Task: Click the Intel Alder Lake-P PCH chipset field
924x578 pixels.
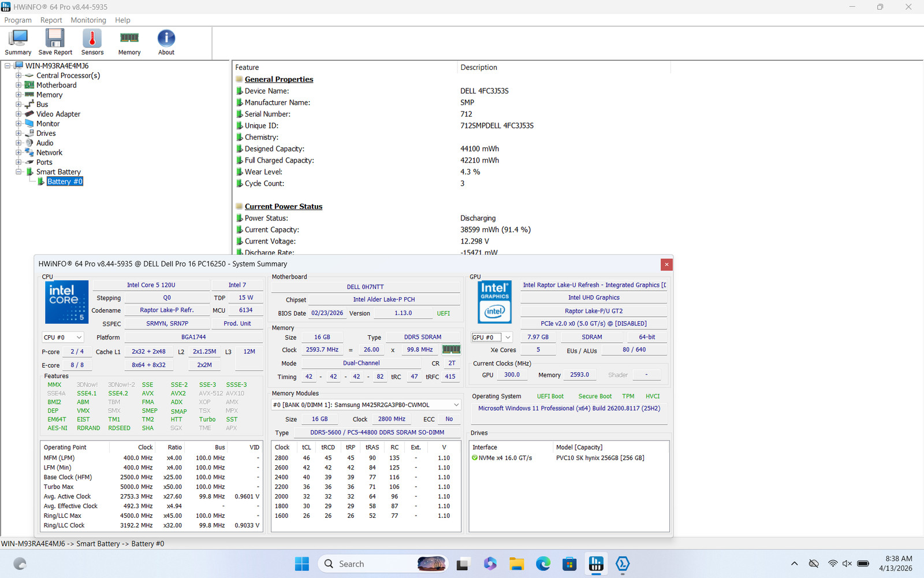Action: point(384,299)
